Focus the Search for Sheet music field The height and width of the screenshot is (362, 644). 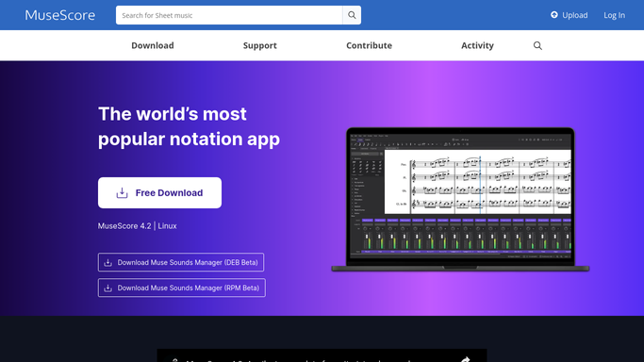pos(229,15)
